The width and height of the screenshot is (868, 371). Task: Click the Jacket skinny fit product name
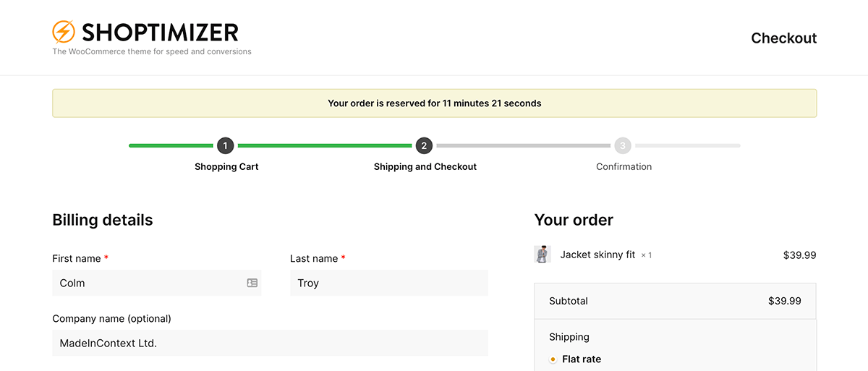coord(597,255)
